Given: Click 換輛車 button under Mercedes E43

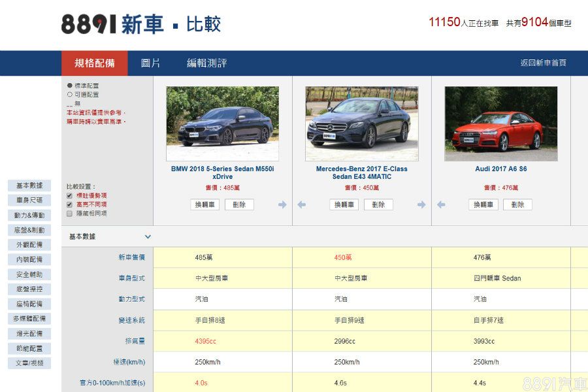Looking at the screenshot, I should (x=344, y=204).
